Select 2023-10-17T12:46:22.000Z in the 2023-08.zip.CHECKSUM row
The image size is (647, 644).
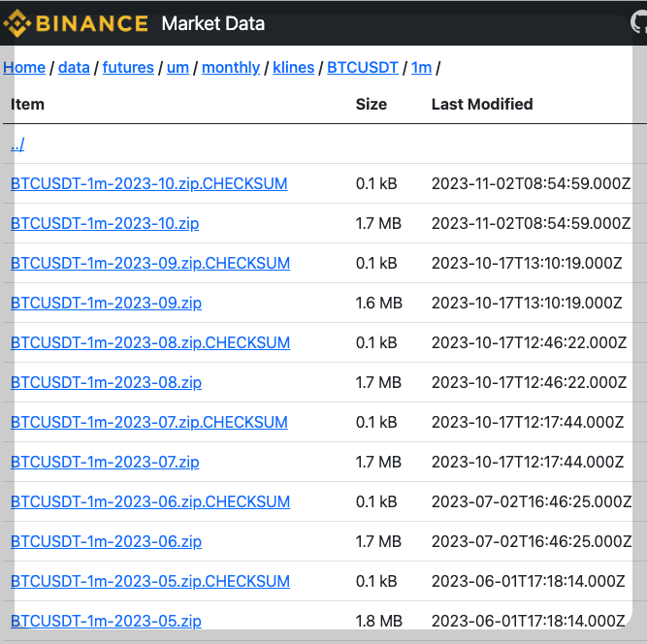(529, 342)
